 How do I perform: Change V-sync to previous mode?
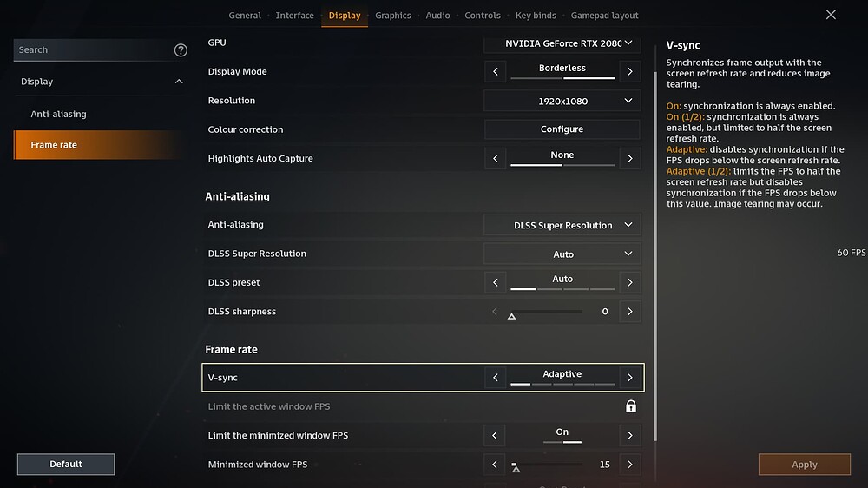(495, 378)
